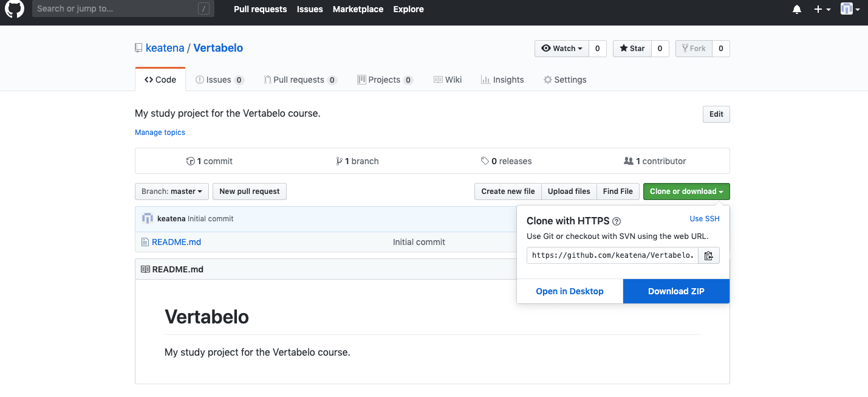Click the Download ZIP button
The image size is (868, 397).
pyautogui.click(x=675, y=291)
